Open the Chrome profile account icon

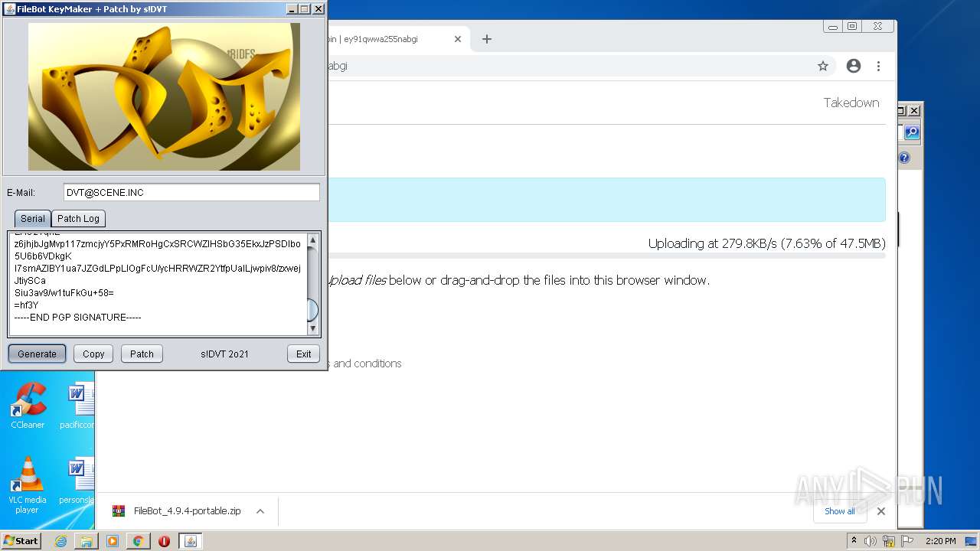854,66
